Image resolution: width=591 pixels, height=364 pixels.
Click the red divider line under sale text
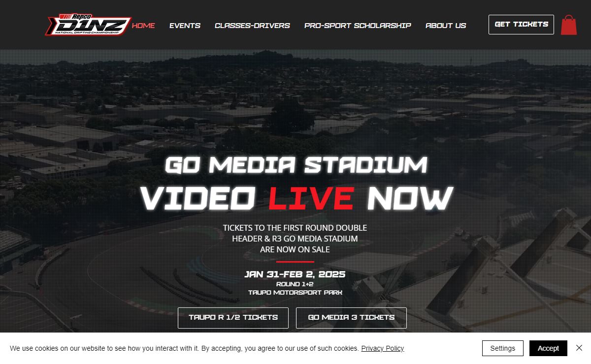[x=295, y=262]
